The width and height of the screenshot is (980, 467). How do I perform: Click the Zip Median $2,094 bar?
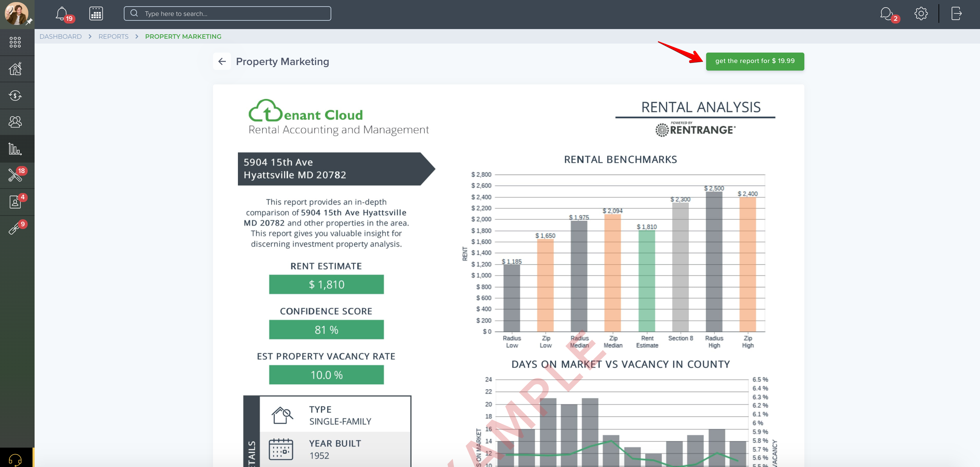[612, 273]
